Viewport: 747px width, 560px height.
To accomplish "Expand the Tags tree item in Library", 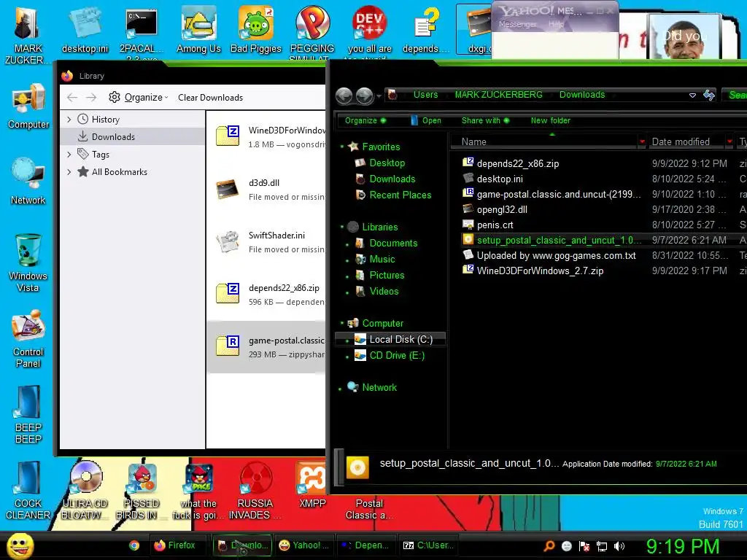I will click(69, 155).
